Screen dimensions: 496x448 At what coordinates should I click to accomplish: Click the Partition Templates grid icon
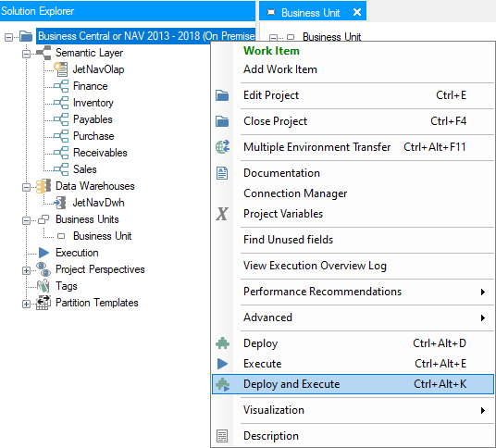tap(43, 303)
